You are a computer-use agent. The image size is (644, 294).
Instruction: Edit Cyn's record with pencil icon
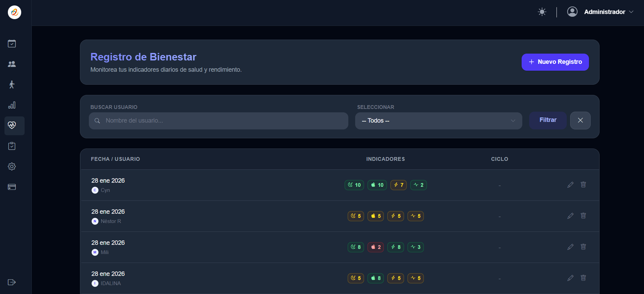tap(570, 185)
